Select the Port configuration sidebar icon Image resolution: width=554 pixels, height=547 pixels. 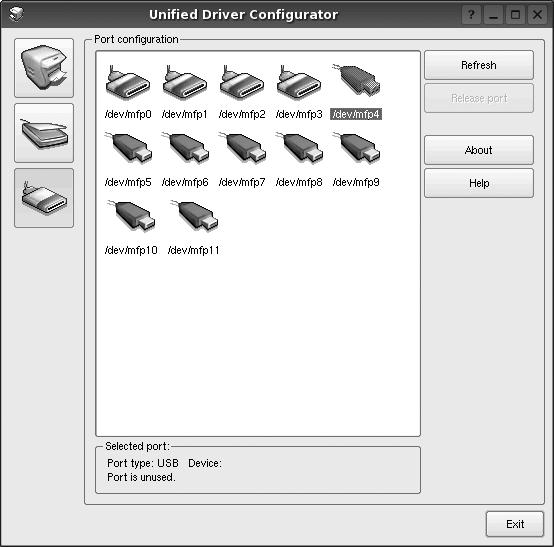coord(44,198)
